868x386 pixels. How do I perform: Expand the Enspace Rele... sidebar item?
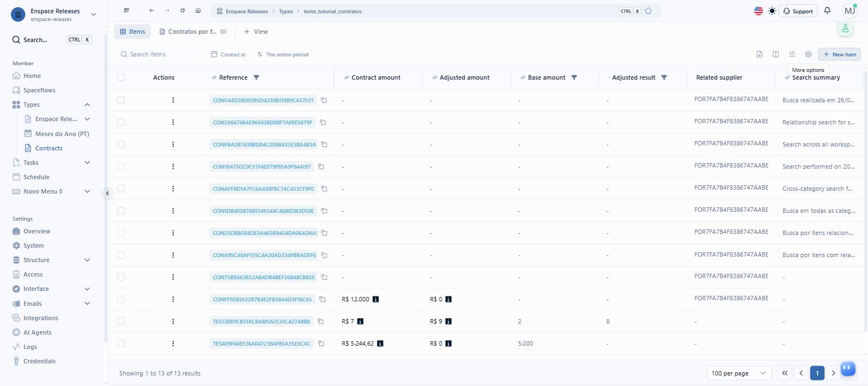[87, 119]
